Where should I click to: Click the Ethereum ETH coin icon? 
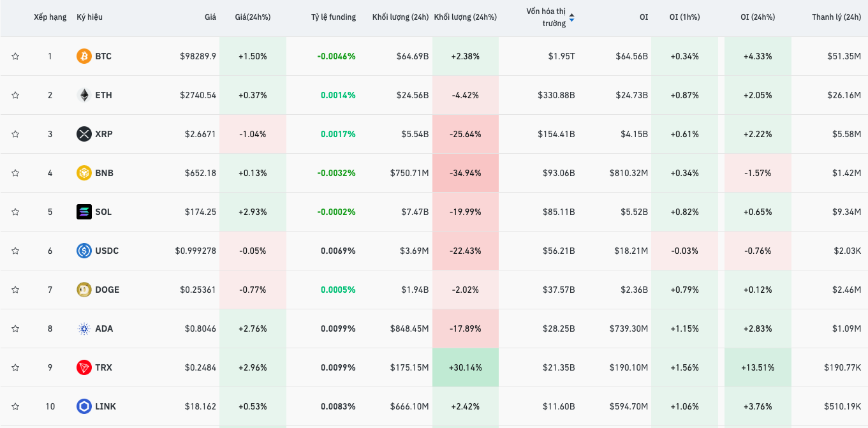pyautogui.click(x=84, y=96)
